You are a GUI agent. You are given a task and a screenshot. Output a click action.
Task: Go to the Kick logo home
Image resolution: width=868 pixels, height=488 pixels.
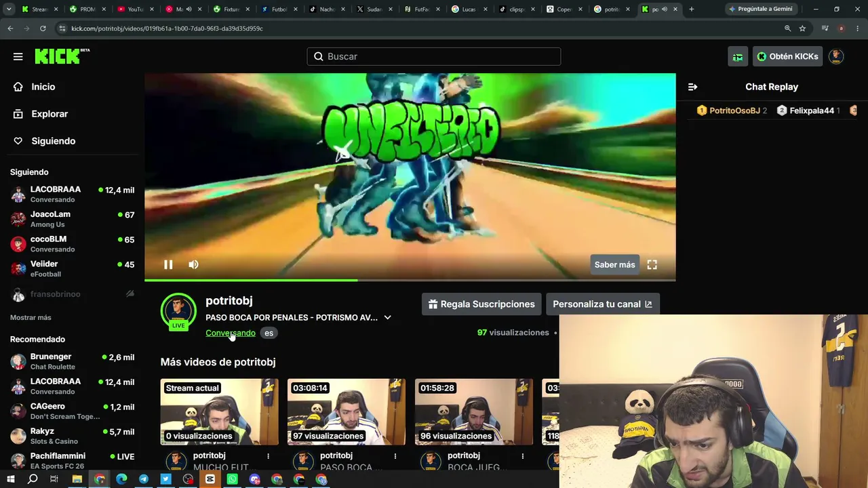[x=62, y=56]
